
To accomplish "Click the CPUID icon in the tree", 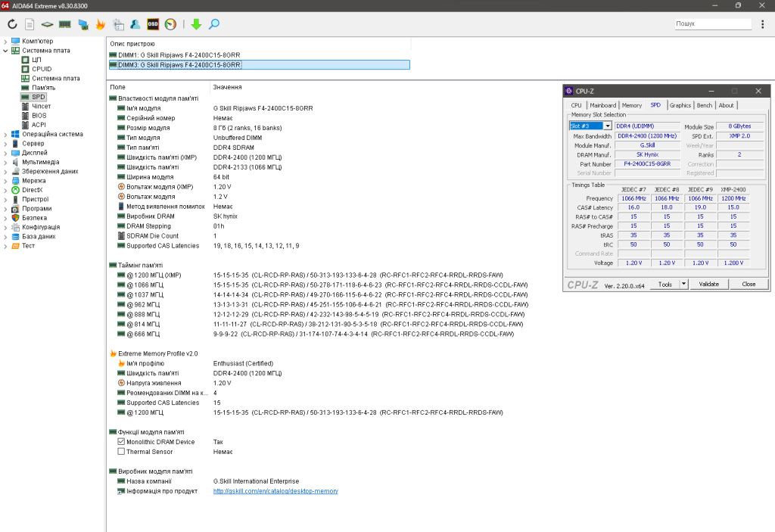I will tap(25, 69).
